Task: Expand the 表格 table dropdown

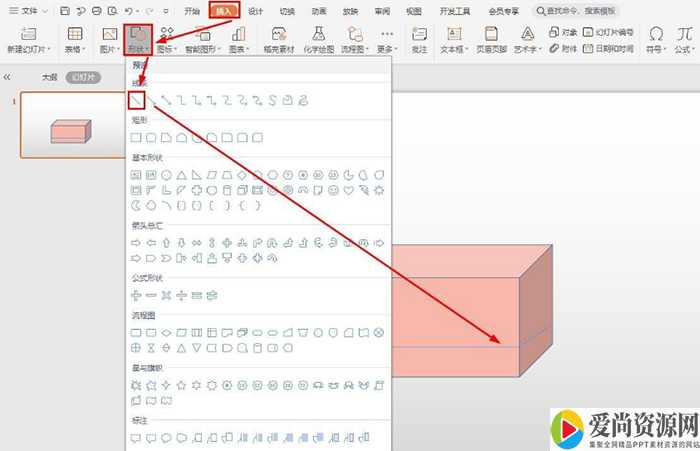Action: click(73, 40)
